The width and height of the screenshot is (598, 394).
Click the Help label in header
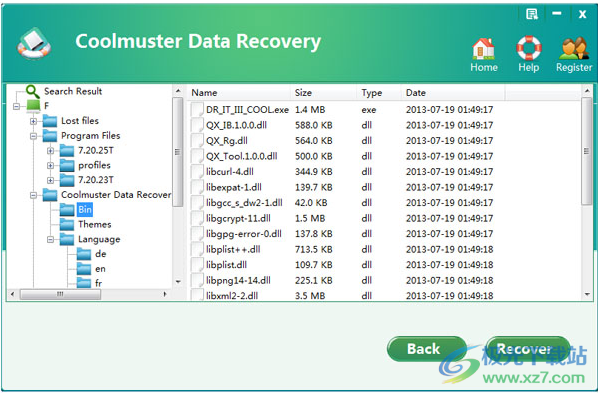(529, 68)
